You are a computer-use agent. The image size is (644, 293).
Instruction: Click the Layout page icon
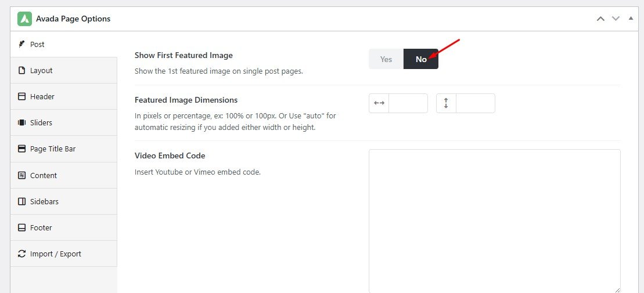21,70
